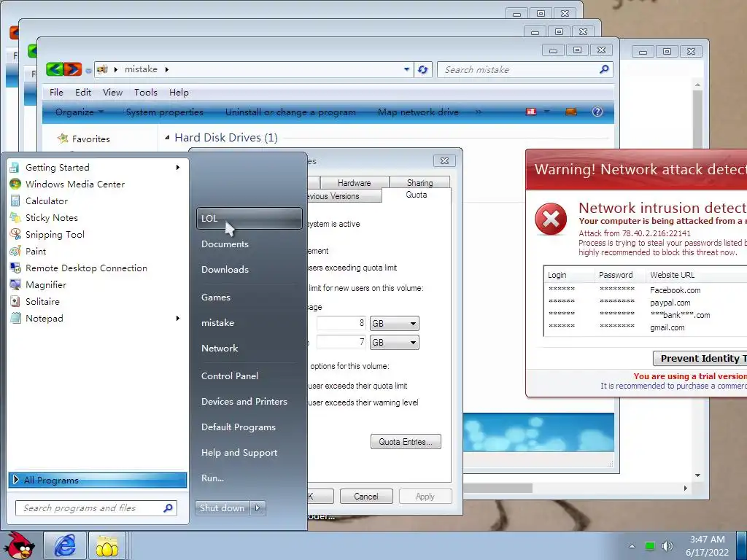
Task: Click the start menu search magnifier icon
Action: click(168, 508)
